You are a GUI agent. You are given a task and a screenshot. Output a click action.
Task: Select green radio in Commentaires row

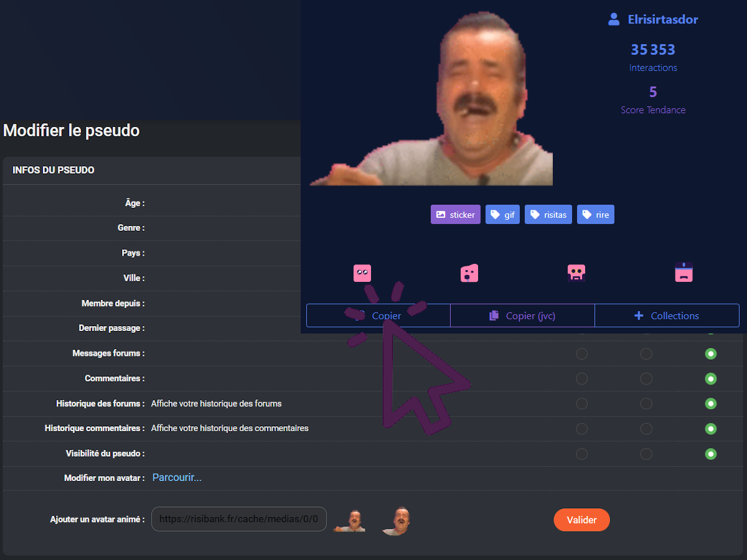[711, 379]
